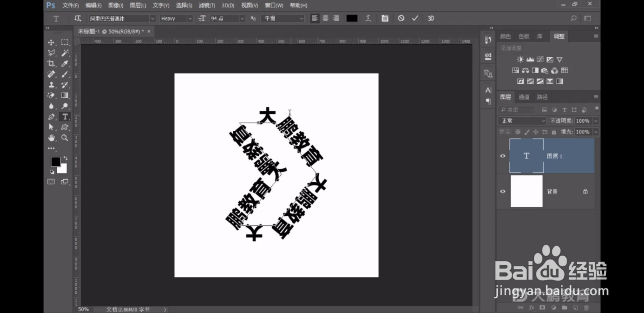This screenshot has height=313, width=644.
Task: Toggle Quick Mask mode
Action: pyautogui.click(x=51, y=182)
